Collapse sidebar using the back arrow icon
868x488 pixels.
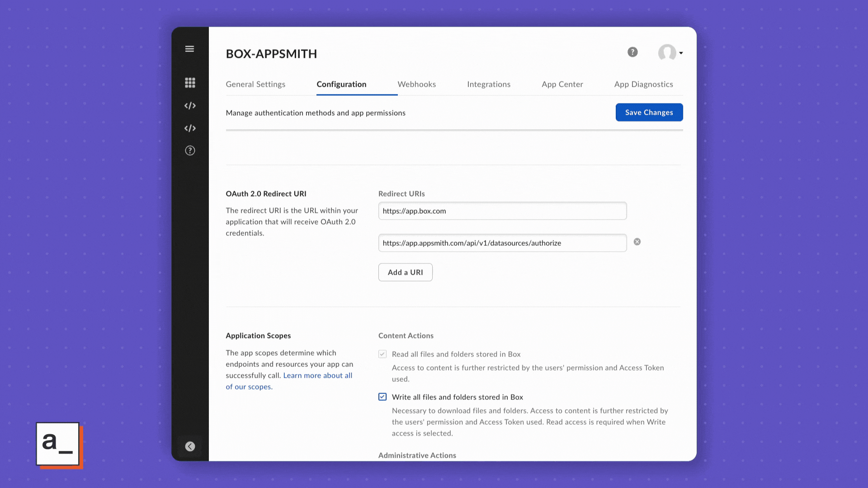tap(190, 446)
